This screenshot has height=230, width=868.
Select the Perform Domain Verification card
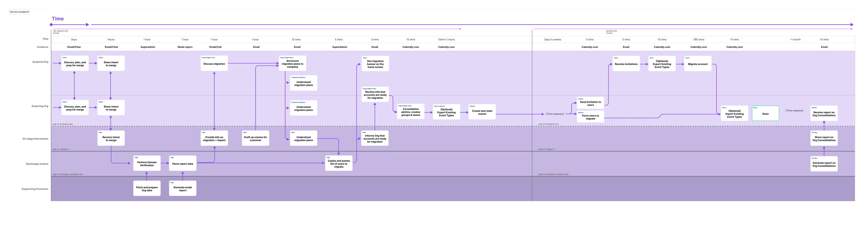(x=147, y=163)
